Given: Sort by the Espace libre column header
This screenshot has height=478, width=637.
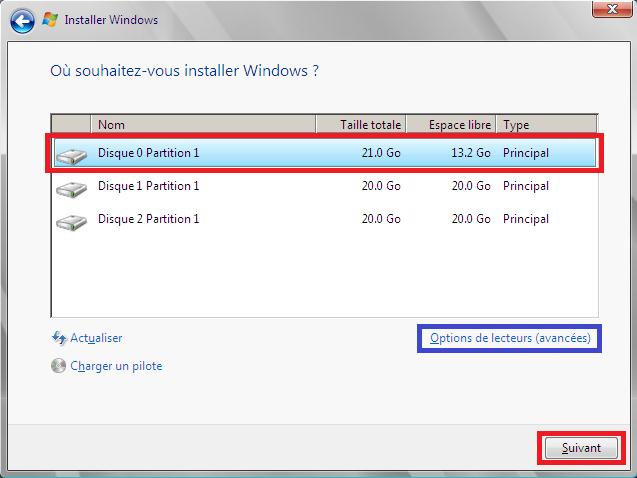Looking at the screenshot, I should [451, 124].
